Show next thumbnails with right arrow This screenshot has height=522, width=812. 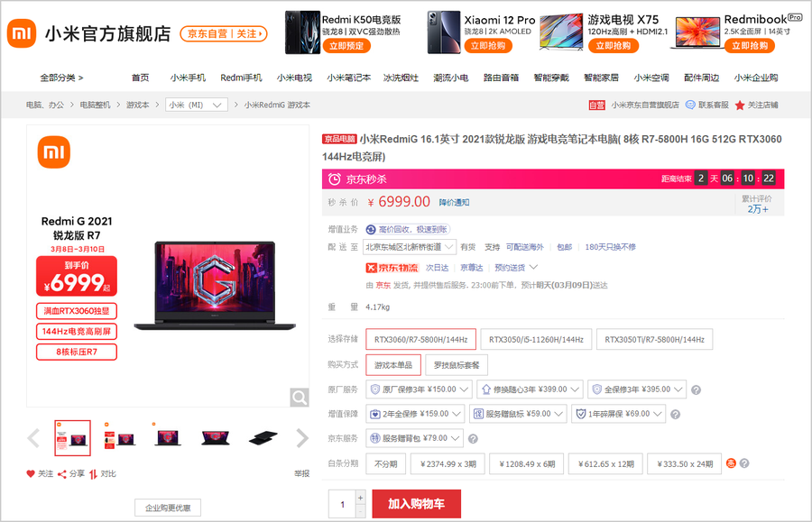(302, 438)
